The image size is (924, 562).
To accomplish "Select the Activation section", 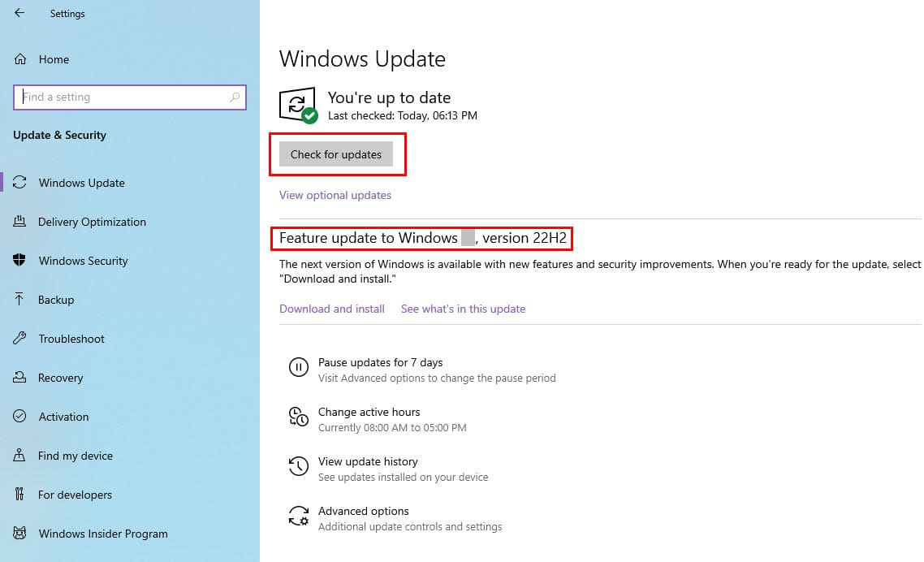I will (x=63, y=417).
